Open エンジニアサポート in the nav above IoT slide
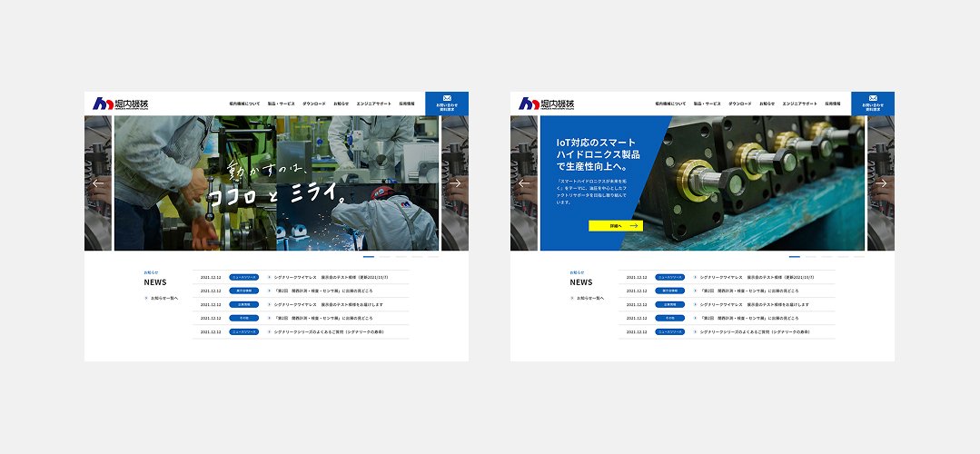 click(799, 104)
